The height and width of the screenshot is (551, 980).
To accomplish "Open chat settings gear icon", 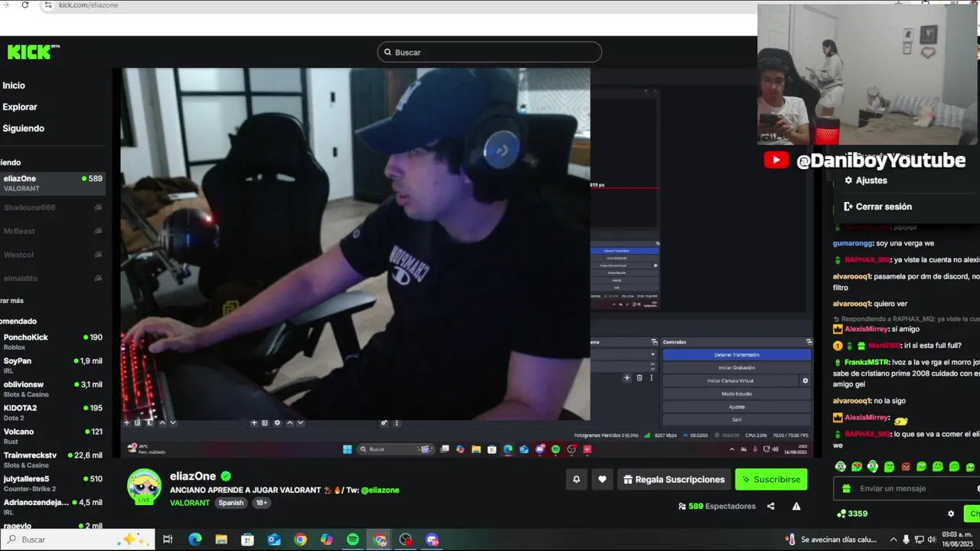I will click(x=951, y=514).
